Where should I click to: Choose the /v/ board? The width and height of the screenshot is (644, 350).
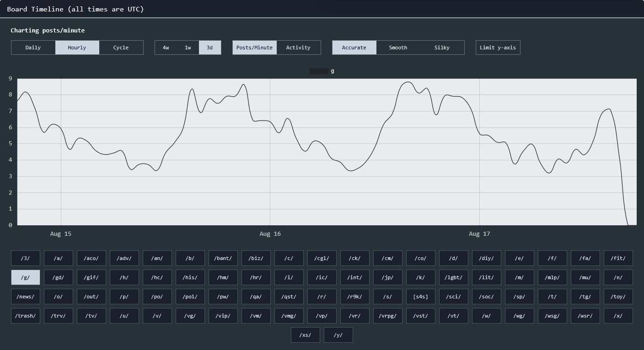[157, 316]
